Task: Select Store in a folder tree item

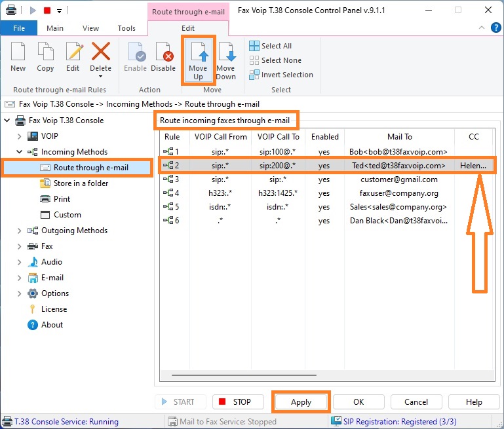Action: pos(81,183)
